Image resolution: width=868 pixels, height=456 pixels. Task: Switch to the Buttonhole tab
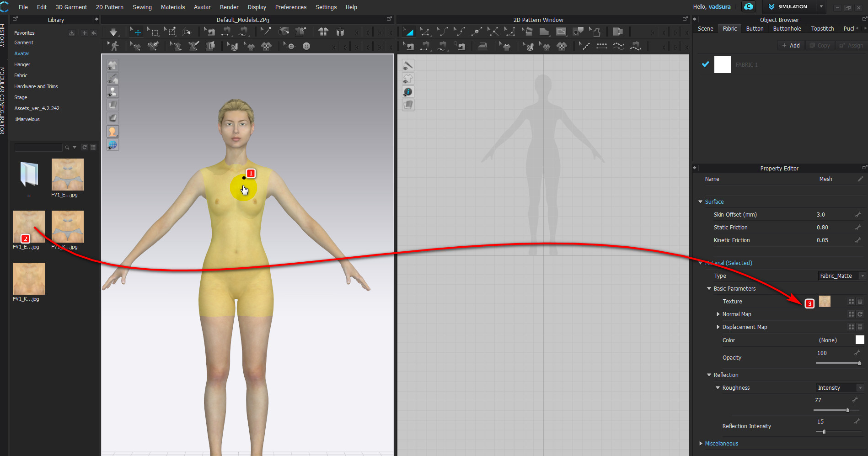pyautogui.click(x=787, y=29)
